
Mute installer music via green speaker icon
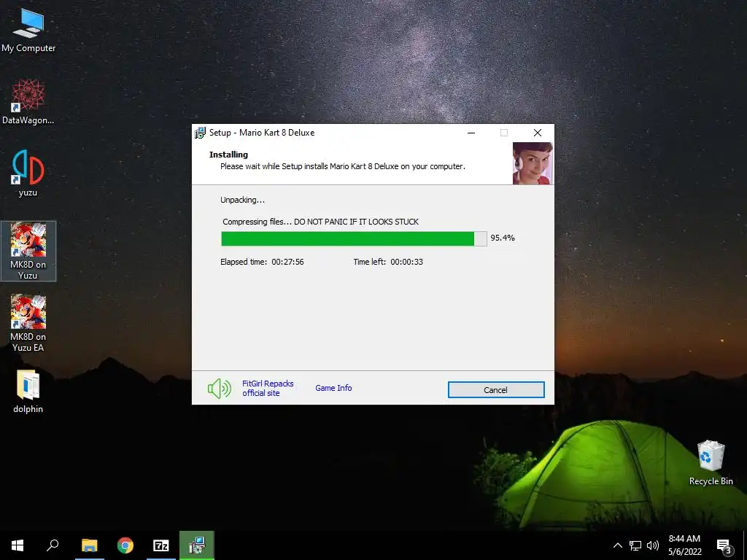click(219, 389)
